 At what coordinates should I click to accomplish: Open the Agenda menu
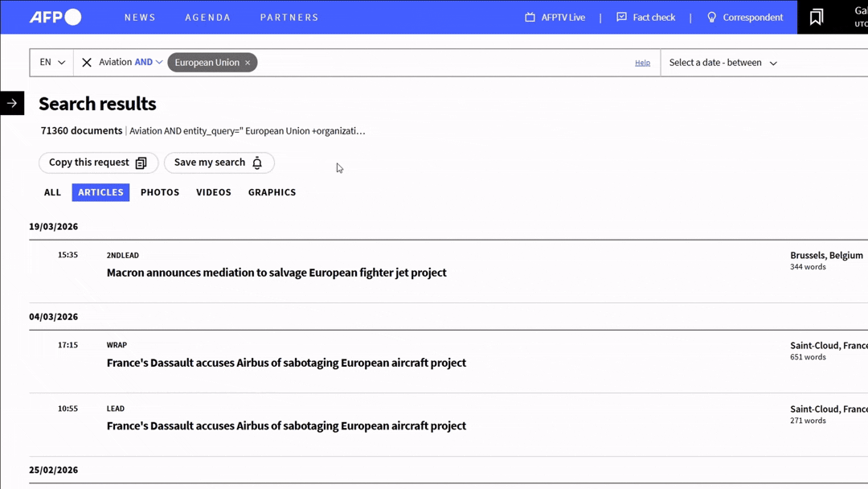pyautogui.click(x=207, y=17)
